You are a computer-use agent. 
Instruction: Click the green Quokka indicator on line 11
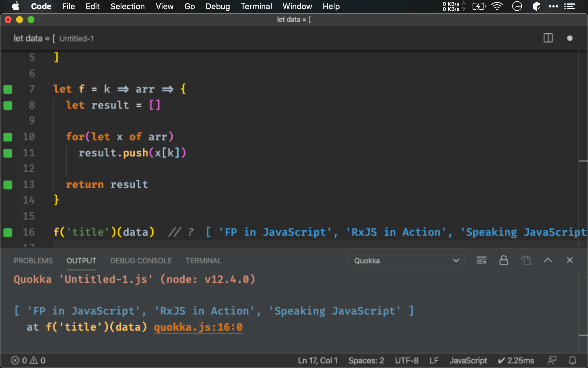point(8,153)
